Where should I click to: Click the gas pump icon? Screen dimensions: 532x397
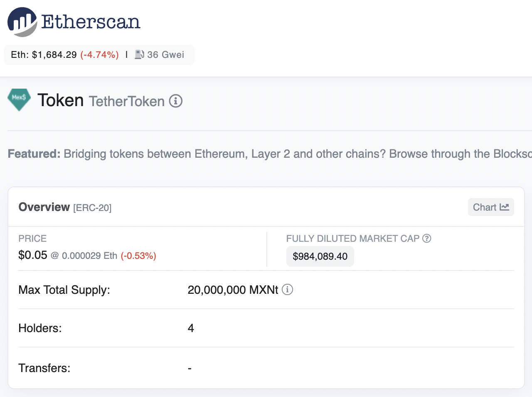click(139, 55)
